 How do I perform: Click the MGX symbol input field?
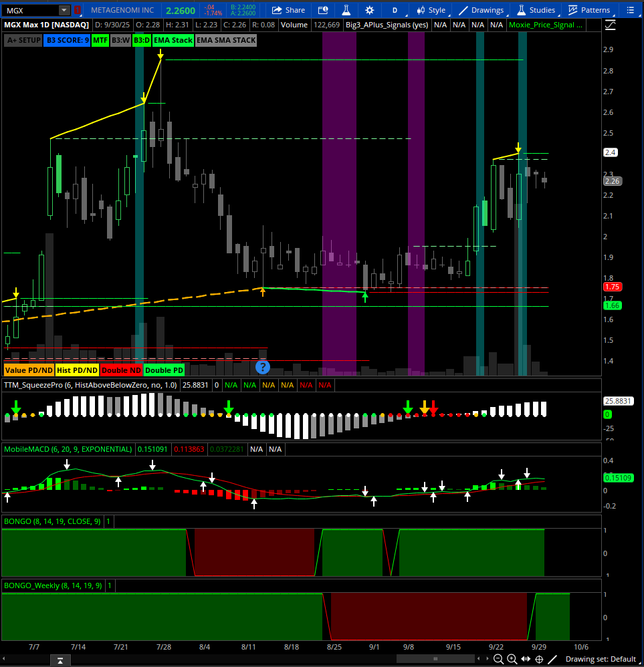pos(30,10)
